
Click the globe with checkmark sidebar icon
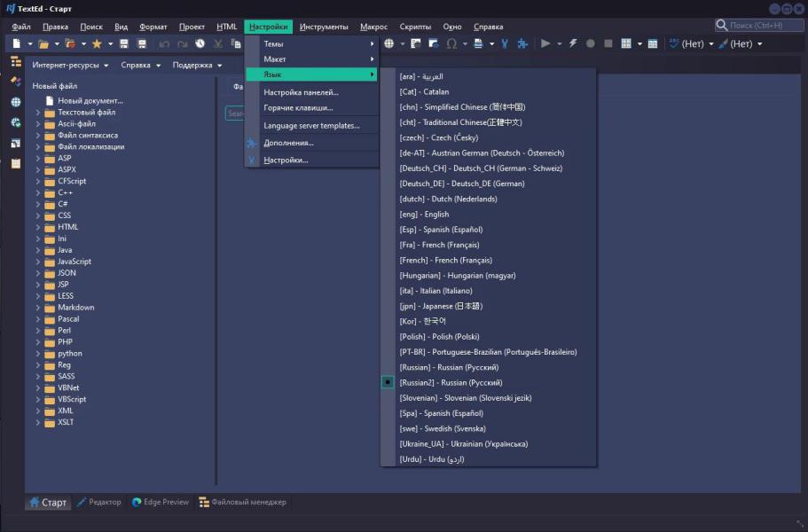click(x=16, y=122)
